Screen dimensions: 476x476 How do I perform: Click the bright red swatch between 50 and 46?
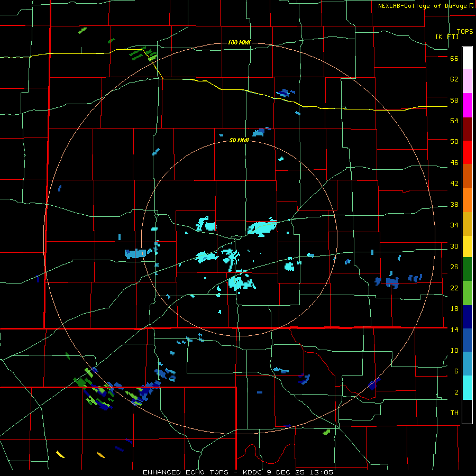click(x=467, y=152)
